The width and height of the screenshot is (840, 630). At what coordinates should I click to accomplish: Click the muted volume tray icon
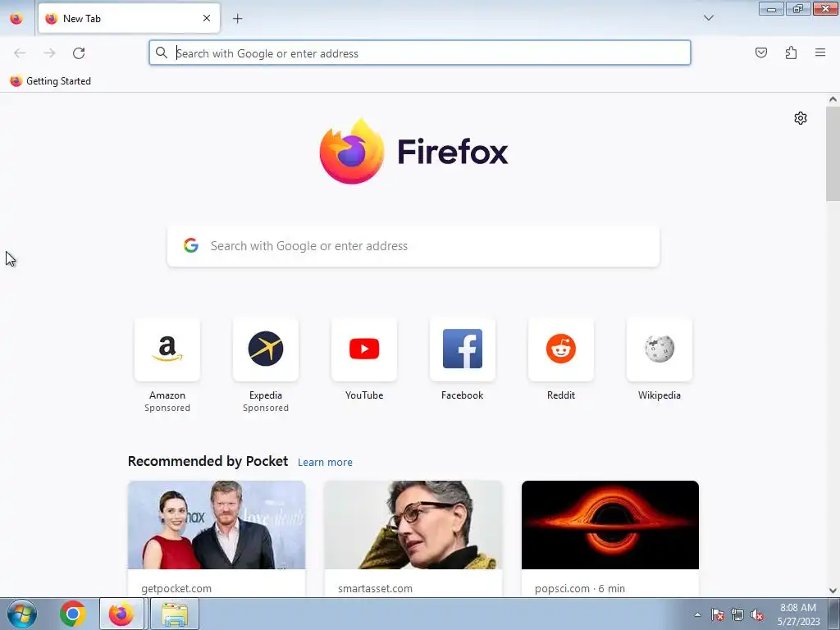757,614
